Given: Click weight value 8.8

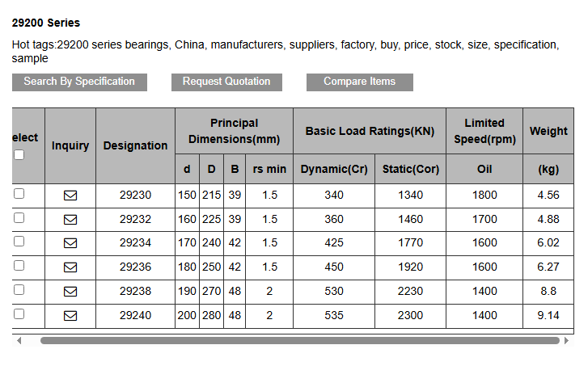Looking at the screenshot, I should click(x=548, y=291).
